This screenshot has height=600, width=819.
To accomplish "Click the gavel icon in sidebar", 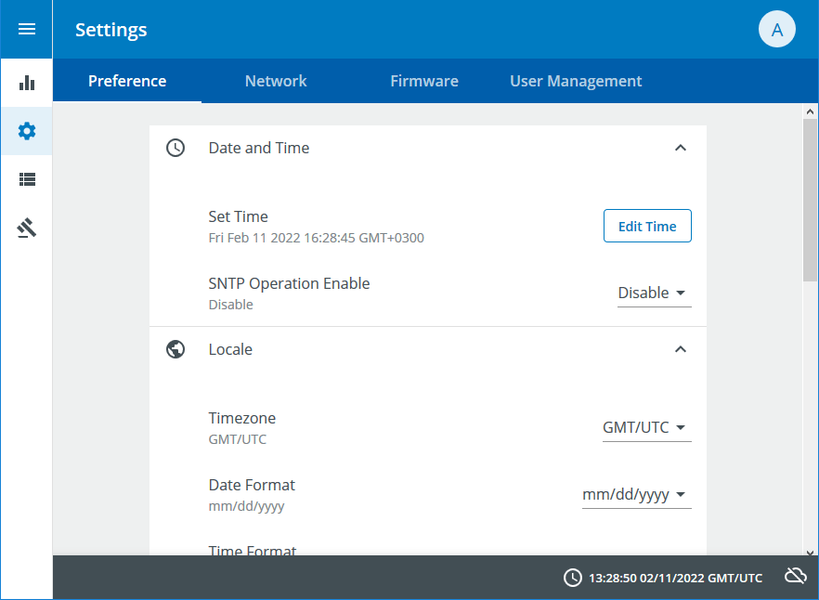I will pos(27,229).
